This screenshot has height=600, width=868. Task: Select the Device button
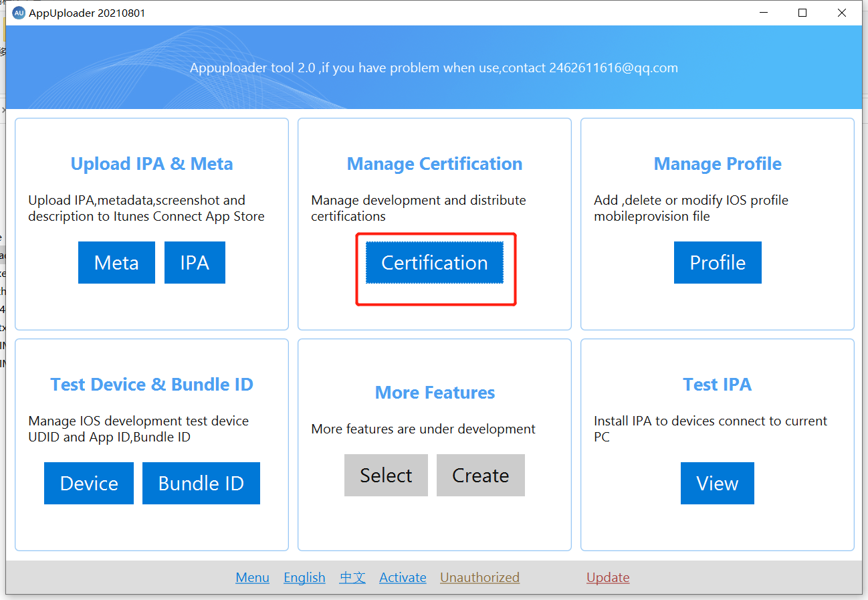coord(89,484)
